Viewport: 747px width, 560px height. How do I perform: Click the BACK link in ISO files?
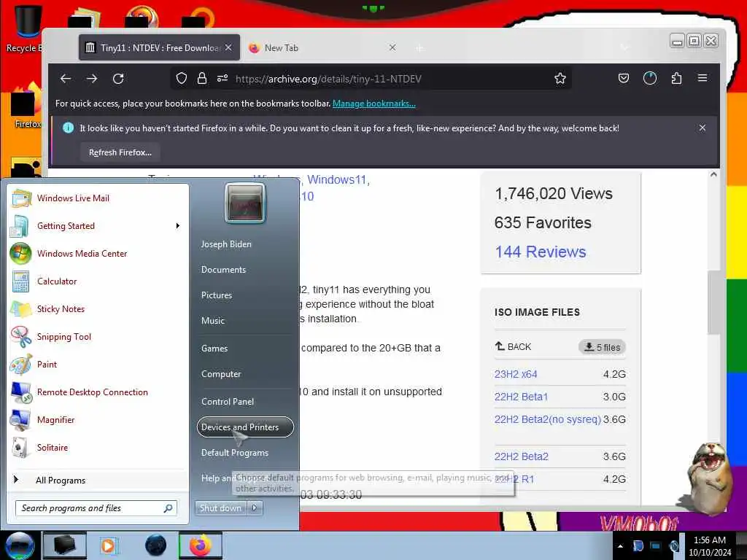coord(513,346)
